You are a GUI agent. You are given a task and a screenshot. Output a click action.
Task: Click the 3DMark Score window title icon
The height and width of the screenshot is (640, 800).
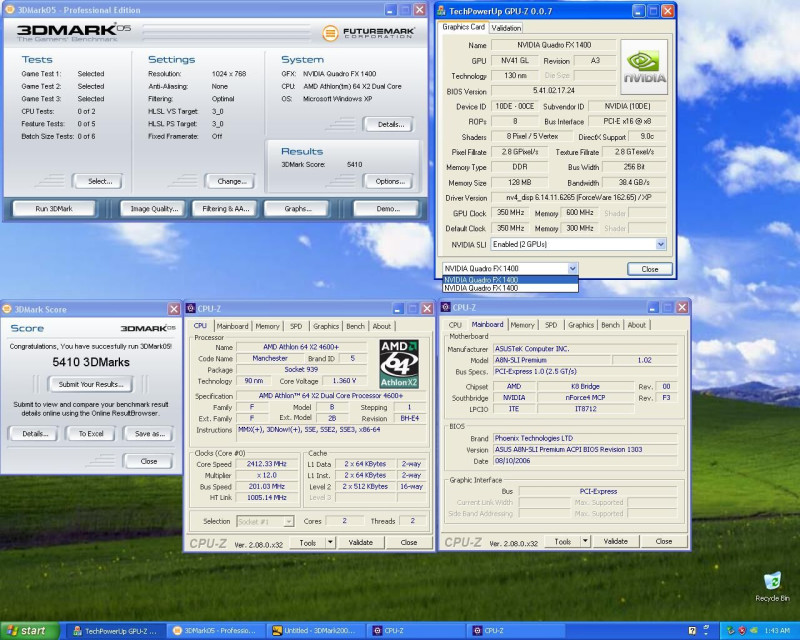point(7,309)
